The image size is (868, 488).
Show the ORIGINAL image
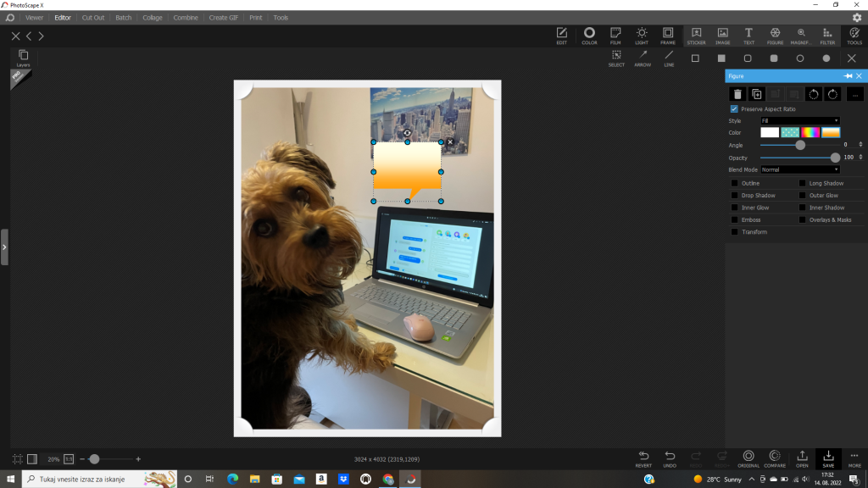tap(748, 459)
